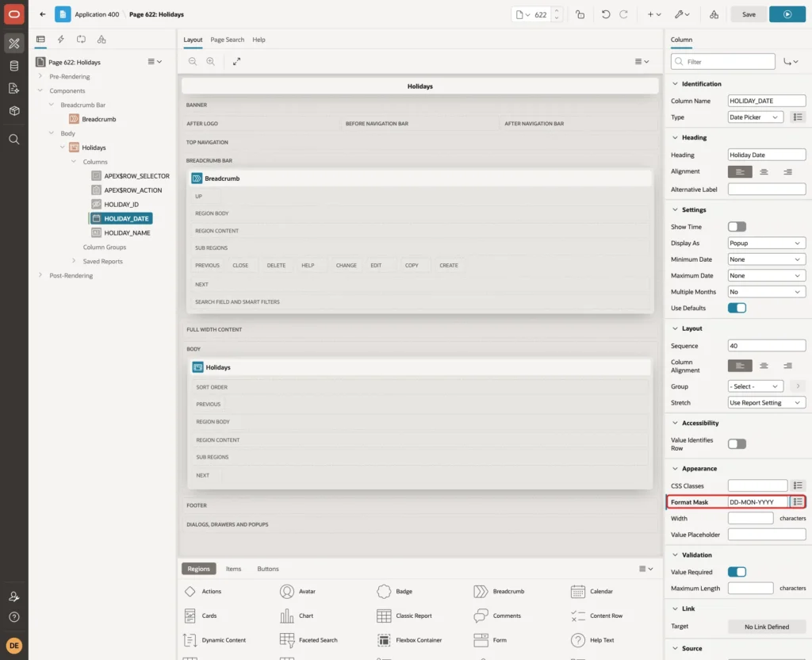Open the Minimum Date dropdown
Screen dimensions: 812x660
pos(767,259)
